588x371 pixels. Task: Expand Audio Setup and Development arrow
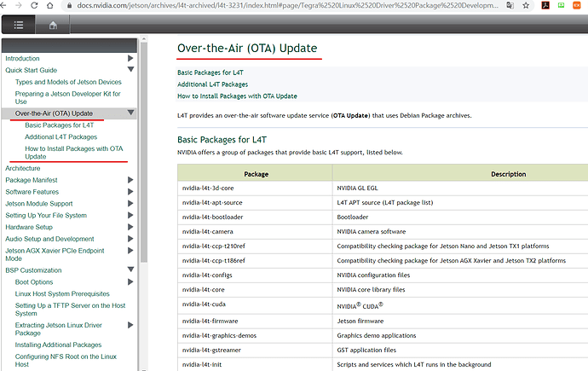click(130, 239)
